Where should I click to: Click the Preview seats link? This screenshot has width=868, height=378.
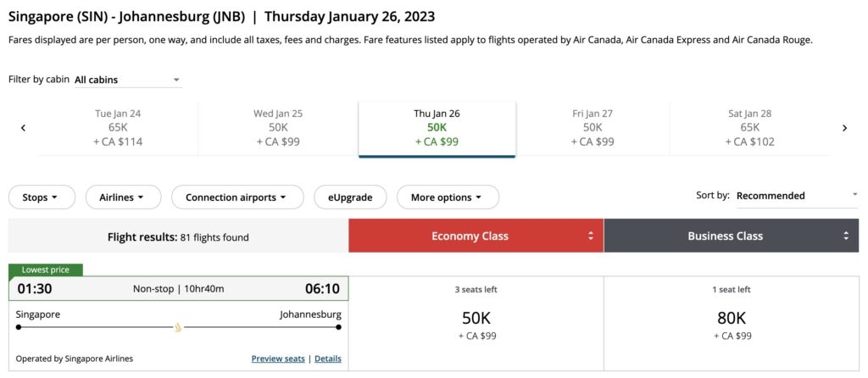[278, 359]
